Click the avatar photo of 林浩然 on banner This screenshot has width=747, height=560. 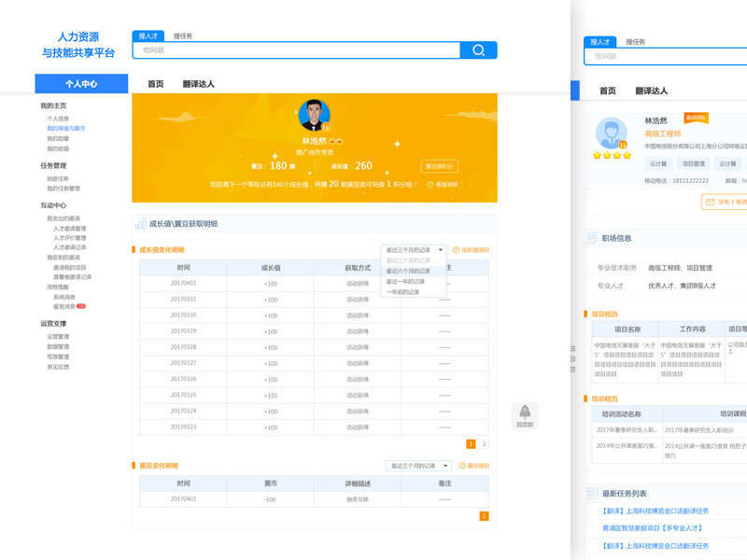point(314,115)
